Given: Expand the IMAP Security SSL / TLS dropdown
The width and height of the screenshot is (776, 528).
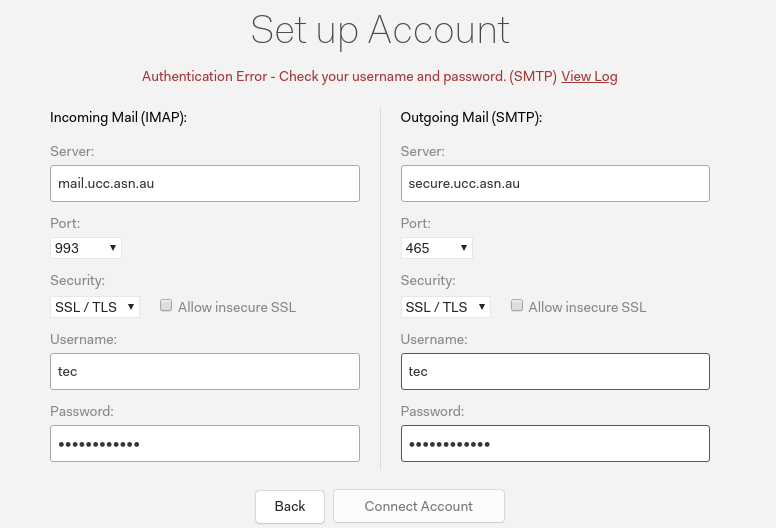Looking at the screenshot, I should pos(95,307).
